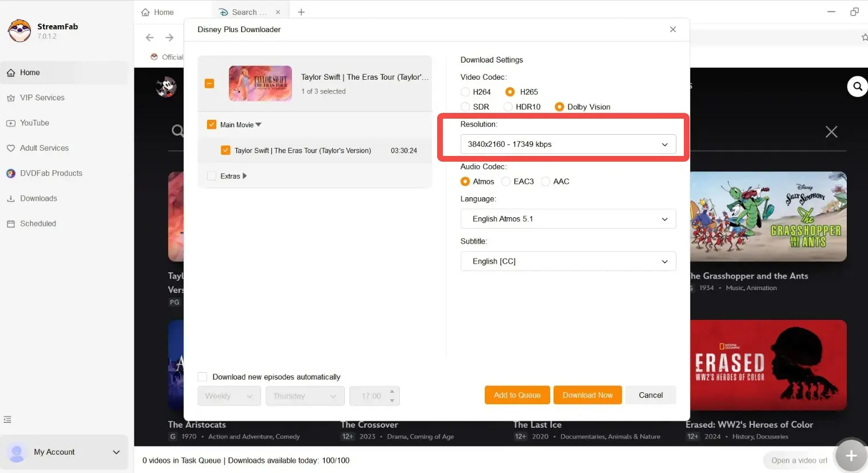Open the Grasshopper and the Ants thumbnail
The width and height of the screenshot is (868, 473).
click(768, 217)
